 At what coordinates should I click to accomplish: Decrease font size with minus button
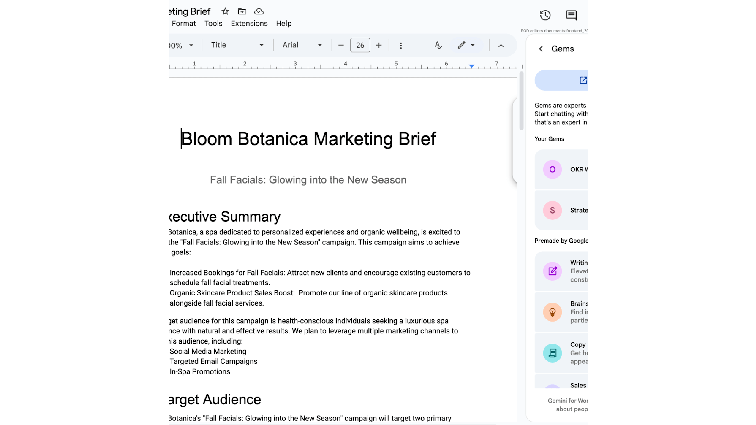341,45
